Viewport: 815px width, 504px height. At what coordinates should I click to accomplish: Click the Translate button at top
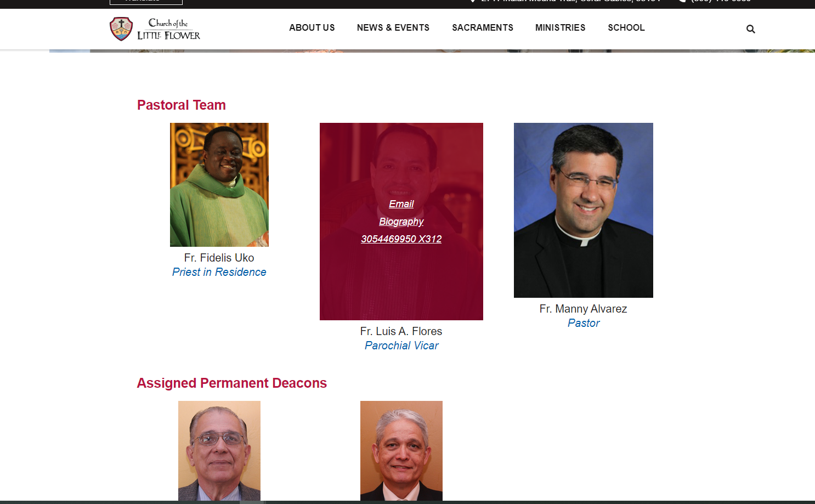click(146, 2)
